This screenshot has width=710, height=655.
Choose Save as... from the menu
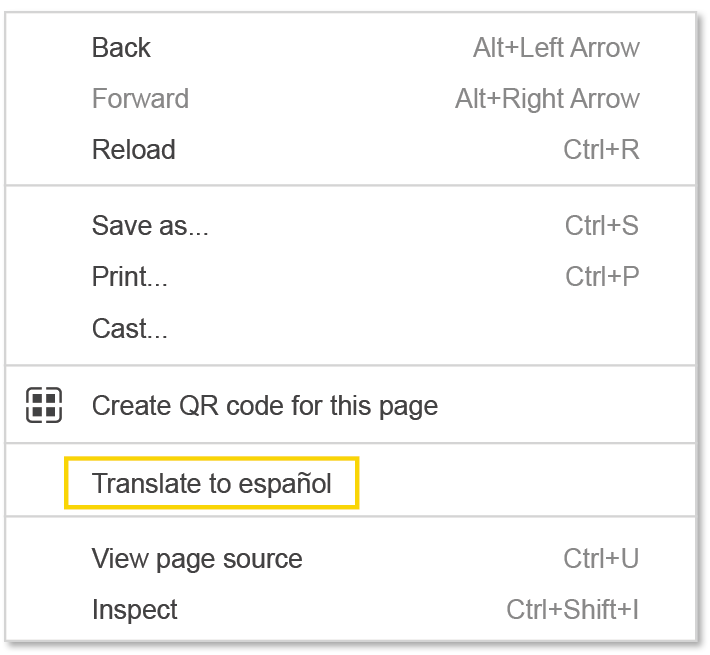coord(150,226)
